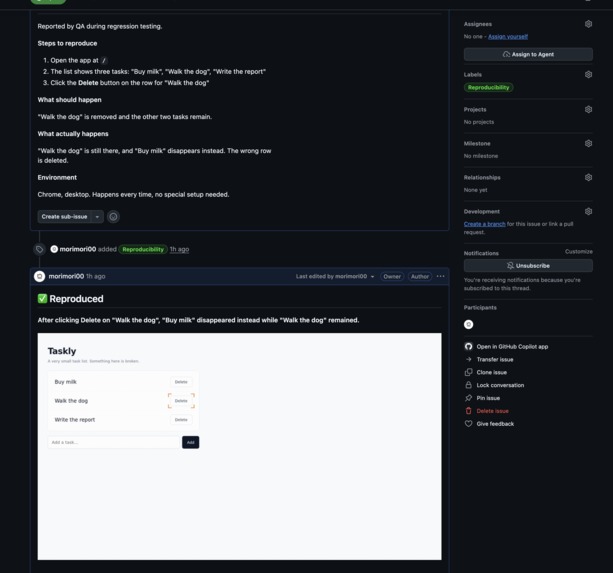Screen dimensions: 613x573
Task: Open the Relationships gear settings
Action: (588, 177)
